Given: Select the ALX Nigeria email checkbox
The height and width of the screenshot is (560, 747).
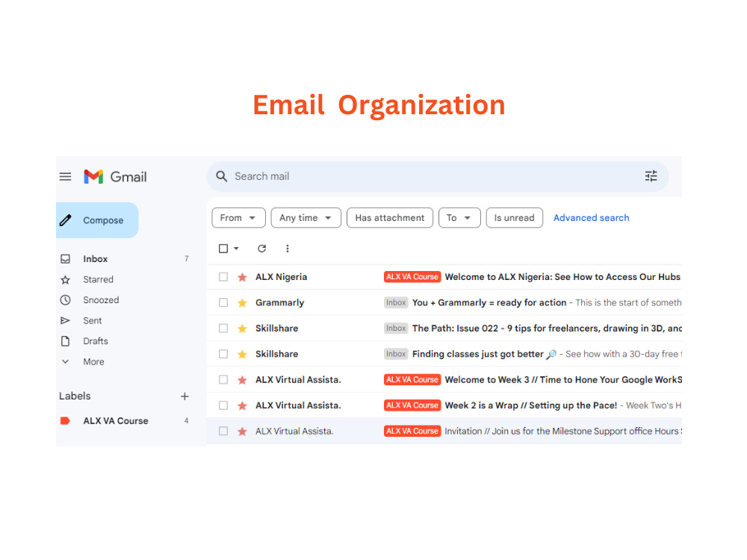Looking at the screenshot, I should click(223, 277).
